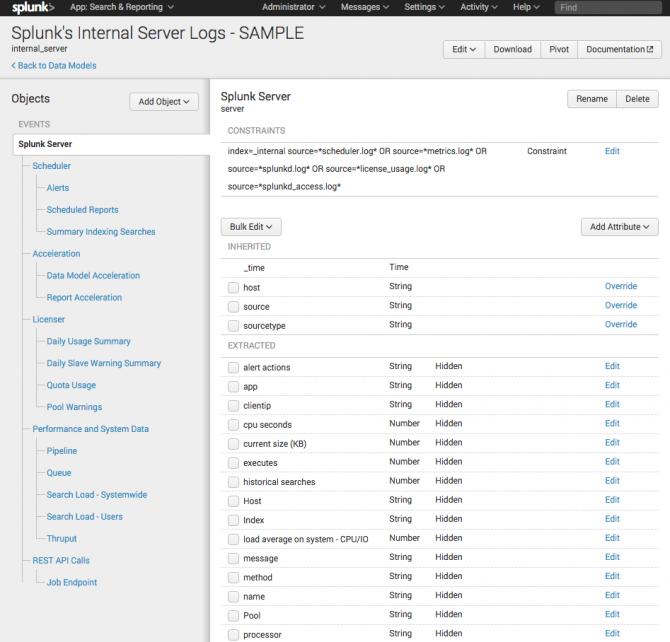Click the Delete button
The height and width of the screenshot is (642, 670).
click(638, 99)
